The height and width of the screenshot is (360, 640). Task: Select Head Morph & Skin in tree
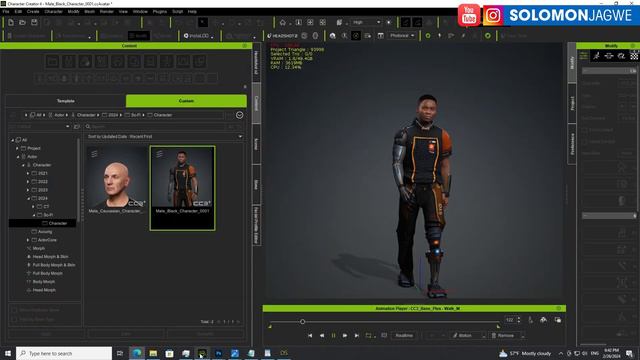tap(51, 257)
